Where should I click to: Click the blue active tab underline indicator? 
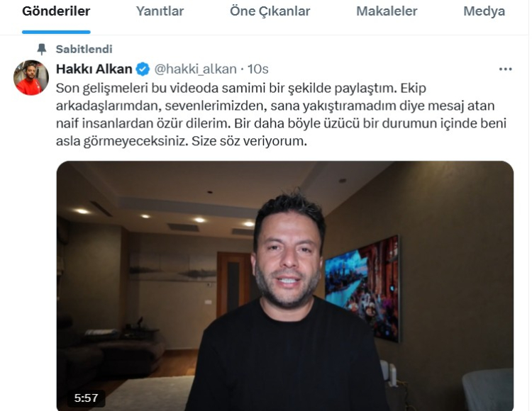coord(56,32)
